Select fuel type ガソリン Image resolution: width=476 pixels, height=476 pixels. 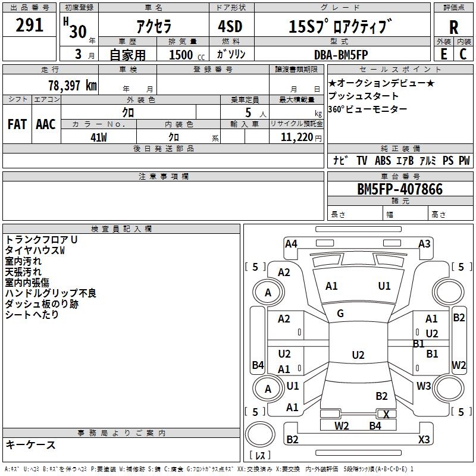tap(231, 54)
